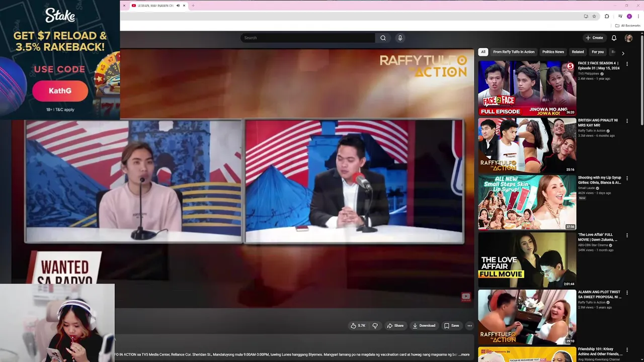Open options for Shooting with my Lip Syrup video
This screenshot has height=362, width=644.
(x=627, y=178)
